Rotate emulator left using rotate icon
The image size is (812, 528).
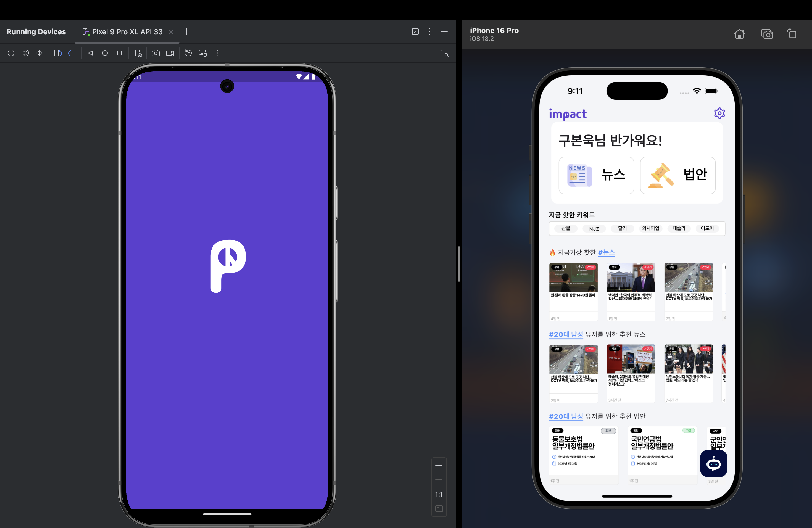click(x=58, y=53)
